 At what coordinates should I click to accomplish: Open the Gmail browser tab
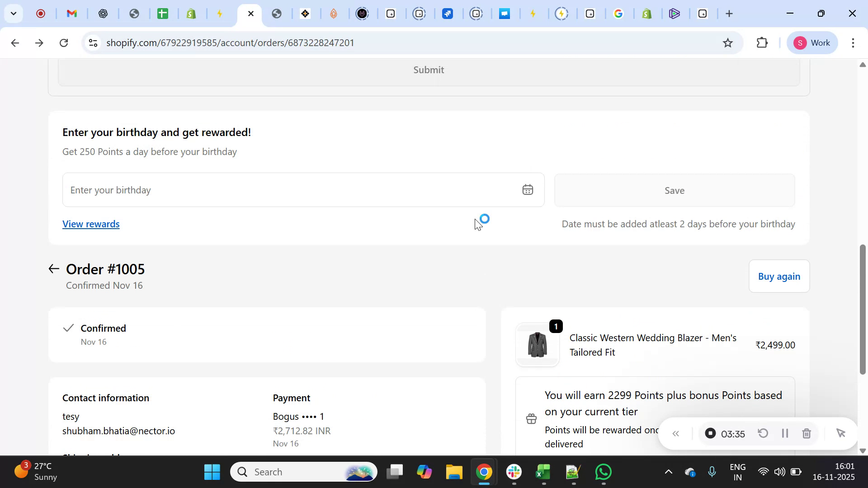point(71,14)
